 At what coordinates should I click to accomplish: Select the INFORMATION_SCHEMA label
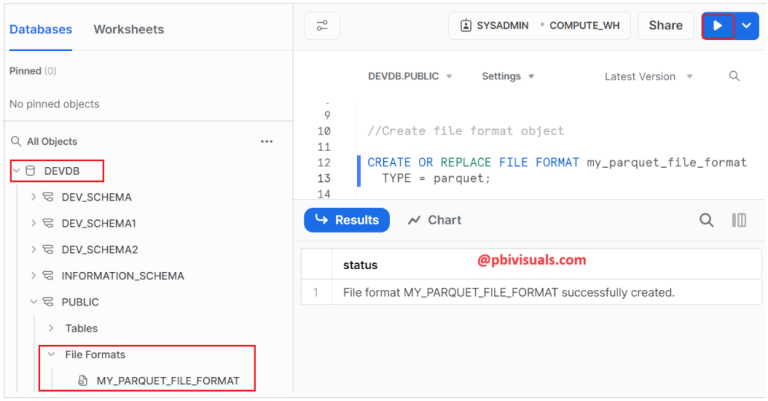[123, 276]
